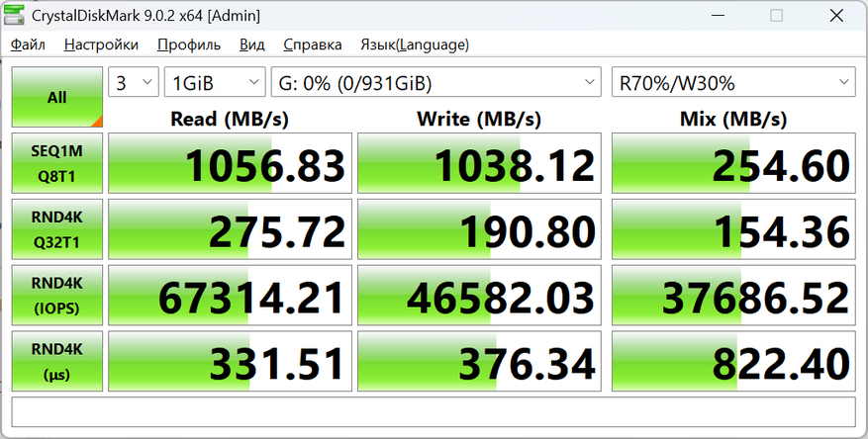
Task: Open the 1GiB test size dropdown
Action: point(215,82)
